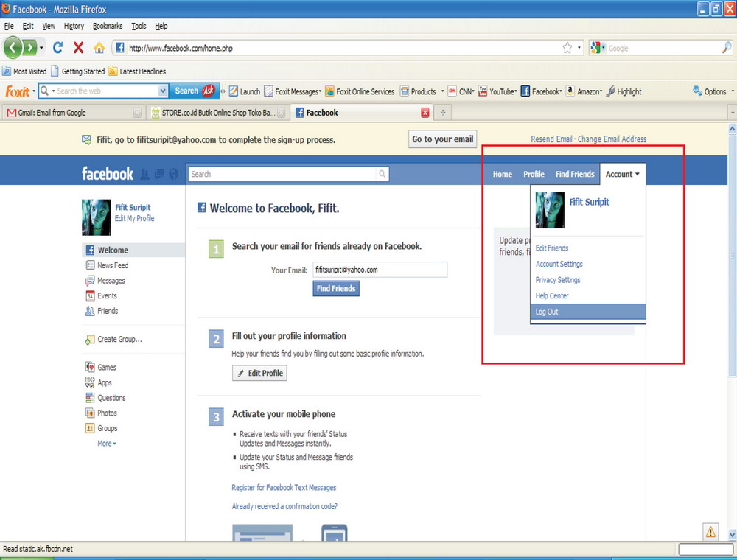Screen dimensions: 737x560
Task: Open Apps in the left sidebar
Action: click(99, 382)
